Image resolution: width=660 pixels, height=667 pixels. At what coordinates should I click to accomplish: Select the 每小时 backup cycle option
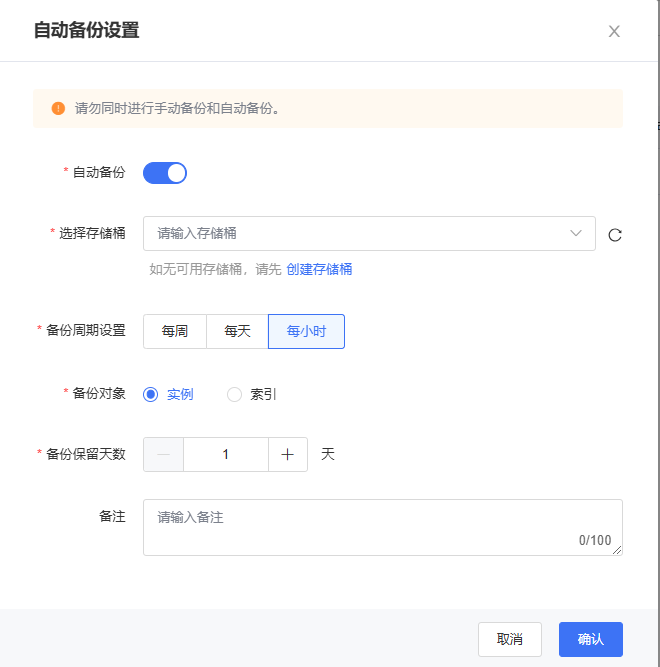click(306, 331)
